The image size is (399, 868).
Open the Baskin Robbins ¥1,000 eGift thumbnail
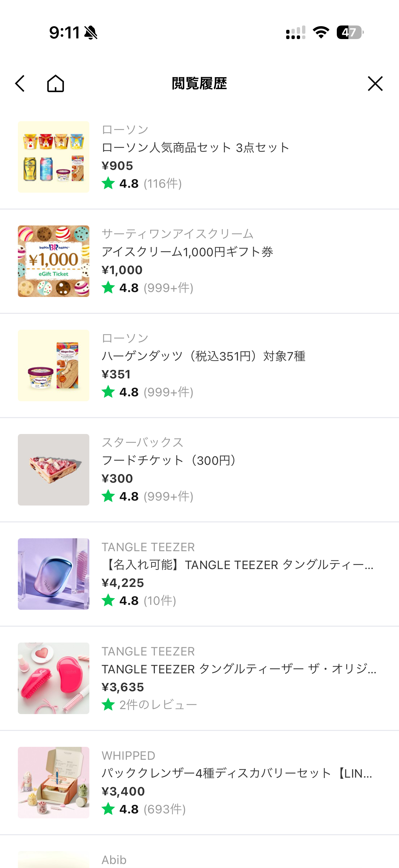54,261
